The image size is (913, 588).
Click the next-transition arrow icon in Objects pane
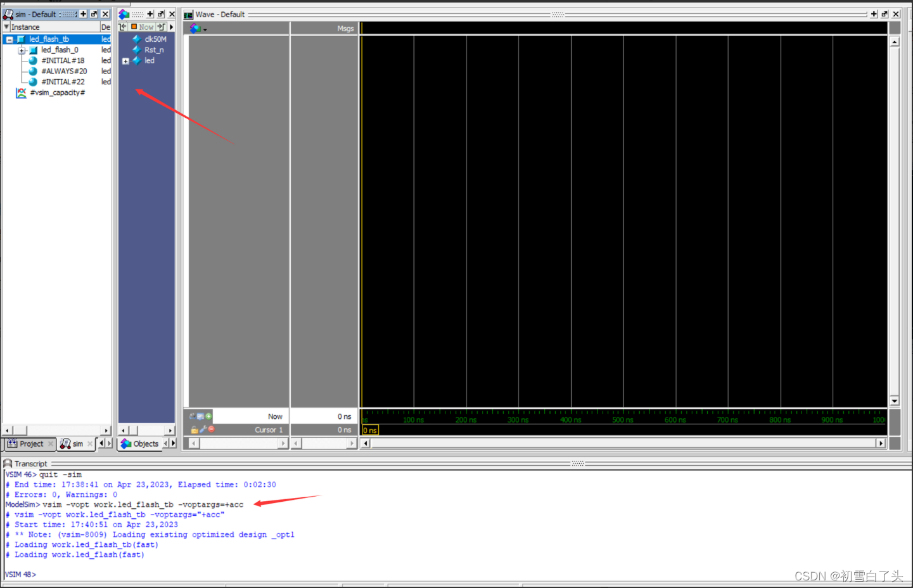point(162,27)
